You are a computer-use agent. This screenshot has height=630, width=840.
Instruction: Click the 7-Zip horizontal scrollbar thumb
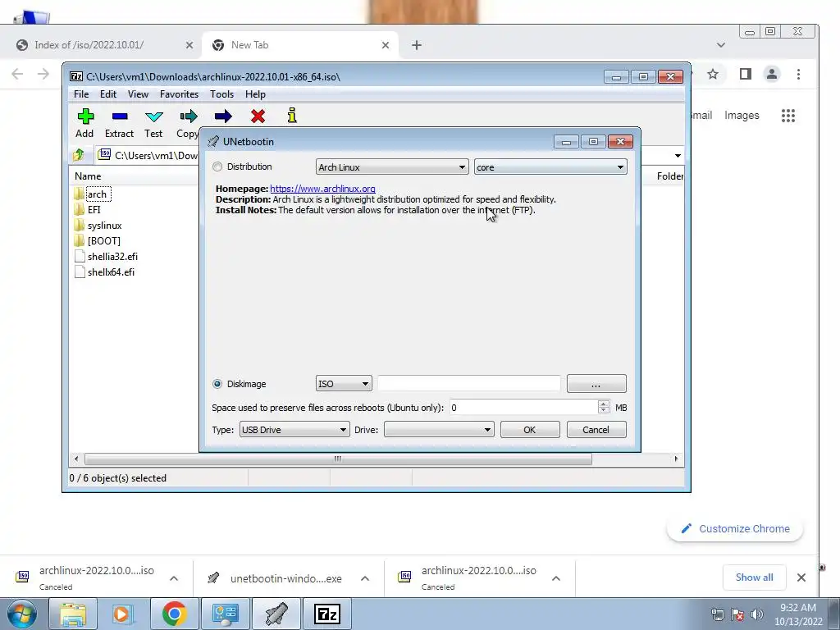(x=338, y=459)
